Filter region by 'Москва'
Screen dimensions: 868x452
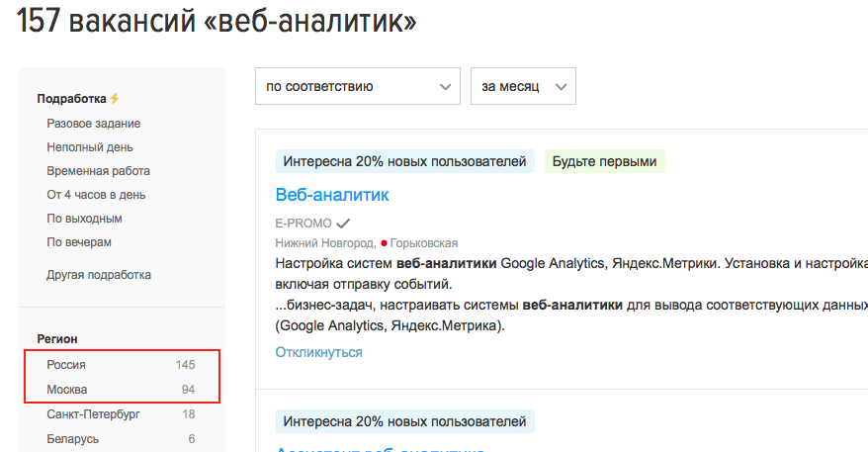click(x=67, y=390)
